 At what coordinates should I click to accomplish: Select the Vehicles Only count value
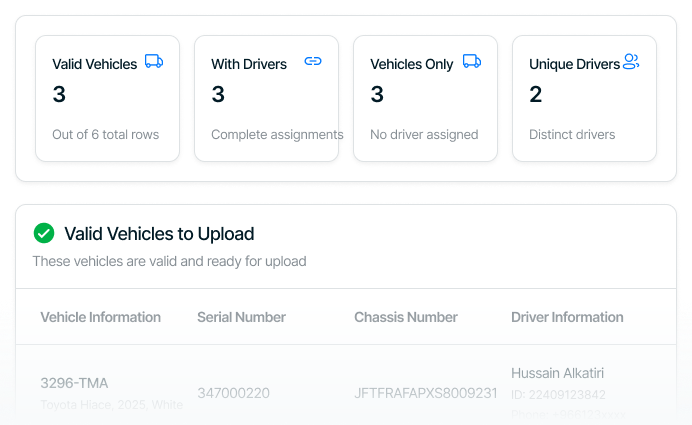[377, 95]
